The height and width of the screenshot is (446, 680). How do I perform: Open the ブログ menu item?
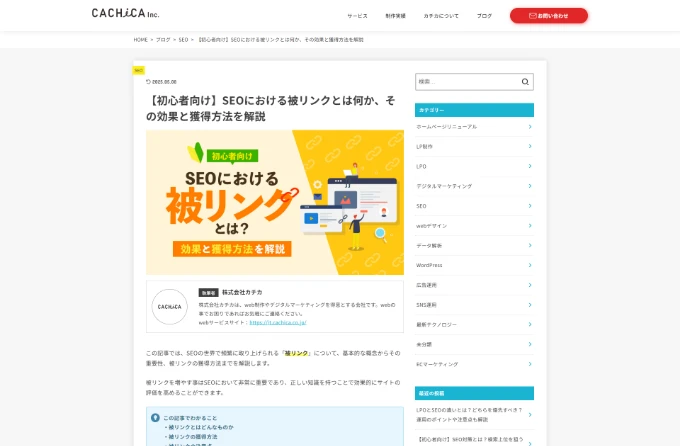(x=484, y=16)
